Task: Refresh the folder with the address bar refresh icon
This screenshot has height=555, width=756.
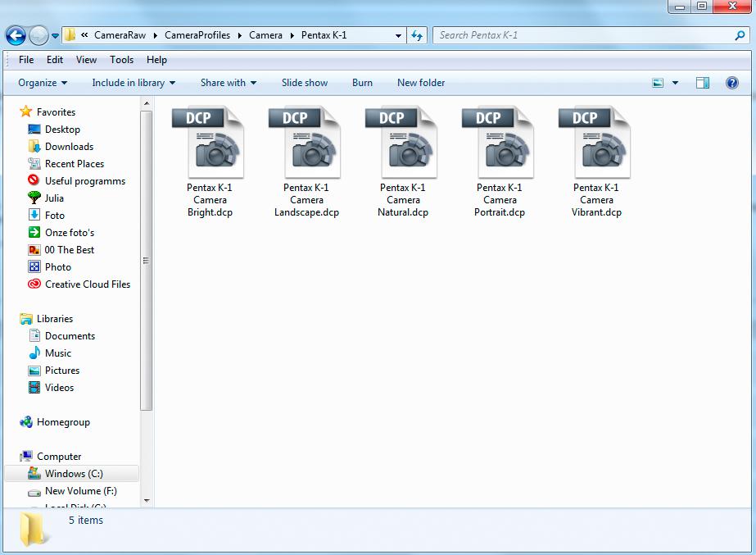Action: pos(417,35)
